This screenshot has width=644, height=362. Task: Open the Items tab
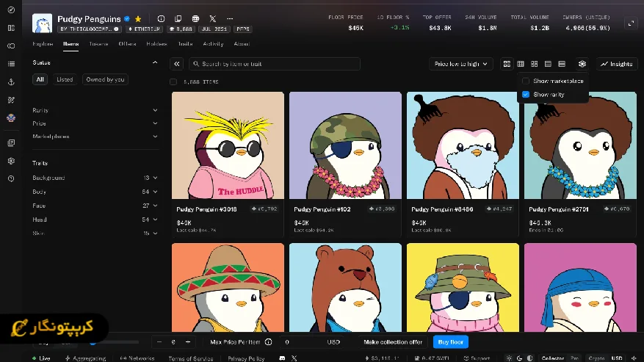click(70, 43)
